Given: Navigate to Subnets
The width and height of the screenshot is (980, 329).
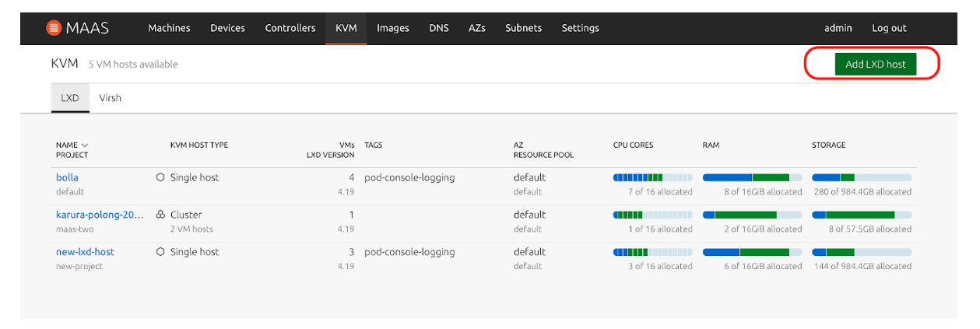Looking at the screenshot, I should (523, 28).
